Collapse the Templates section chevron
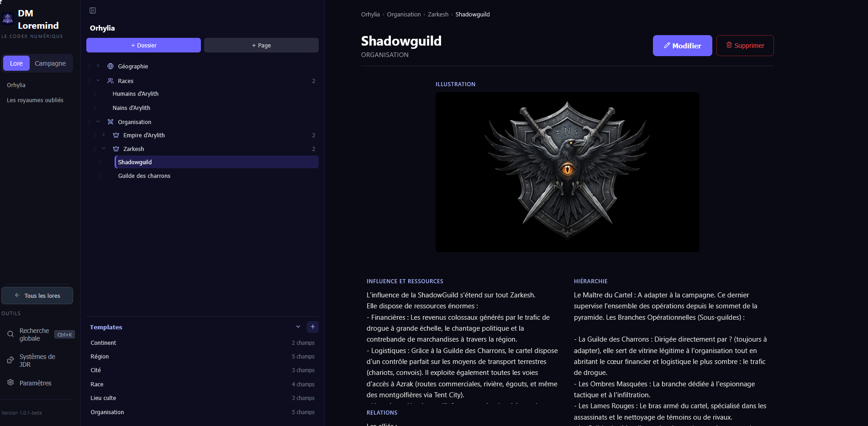Image resolution: width=868 pixels, height=426 pixels. click(298, 327)
